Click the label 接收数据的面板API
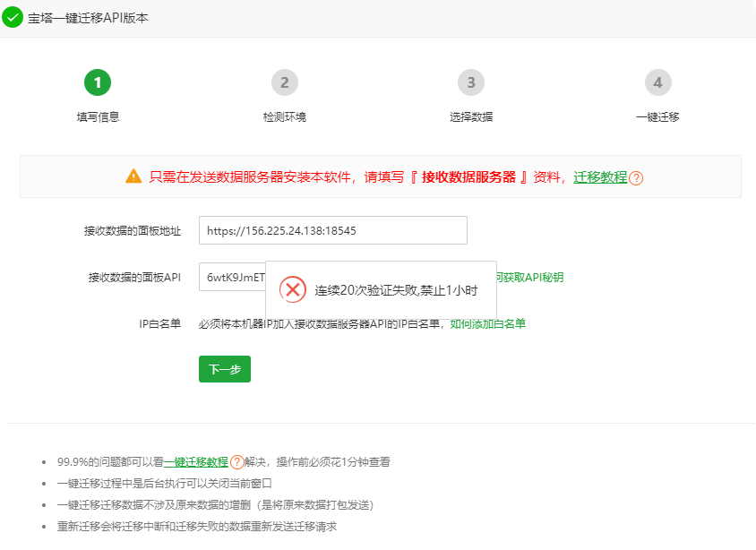Image resolution: width=756 pixels, height=550 pixels. (134, 277)
